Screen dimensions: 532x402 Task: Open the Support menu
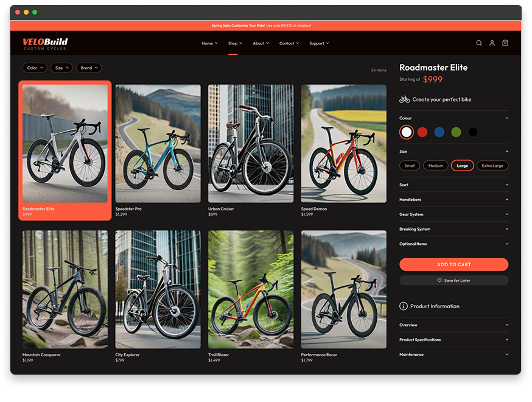click(319, 43)
